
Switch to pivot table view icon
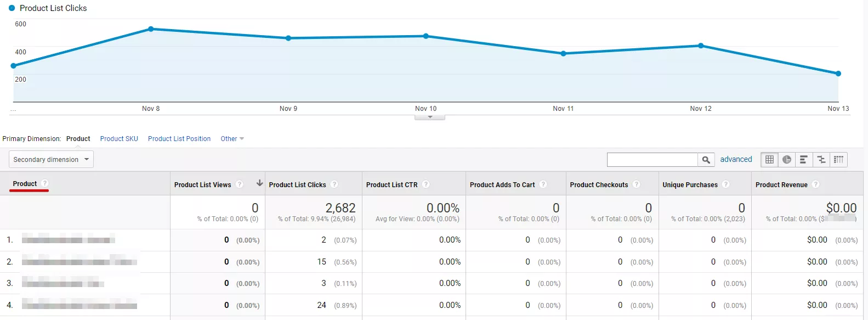[838, 160]
